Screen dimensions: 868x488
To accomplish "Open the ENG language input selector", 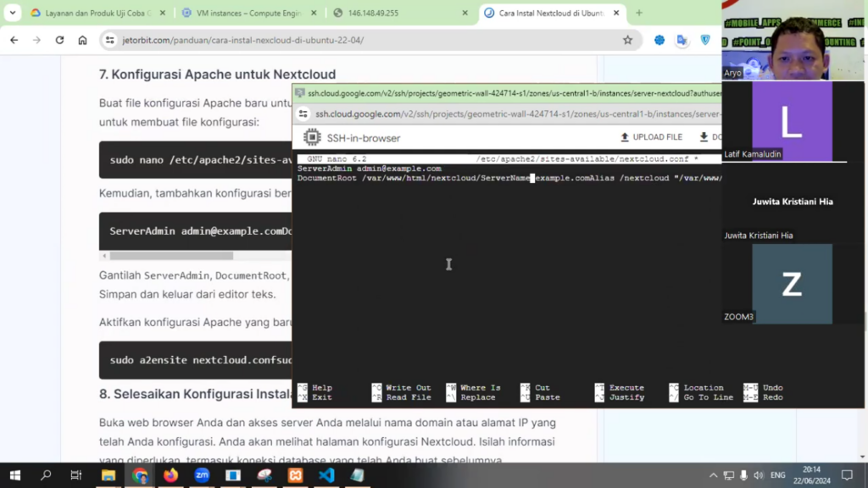I will (777, 475).
